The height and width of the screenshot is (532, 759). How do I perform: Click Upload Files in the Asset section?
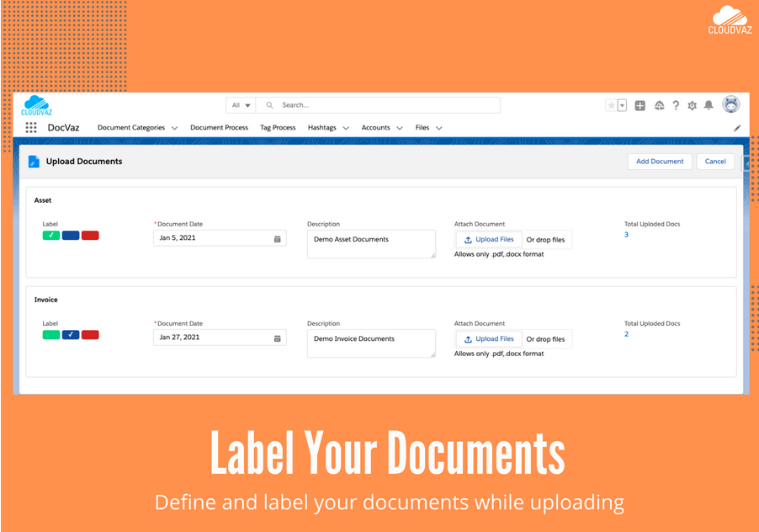pyautogui.click(x=489, y=240)
